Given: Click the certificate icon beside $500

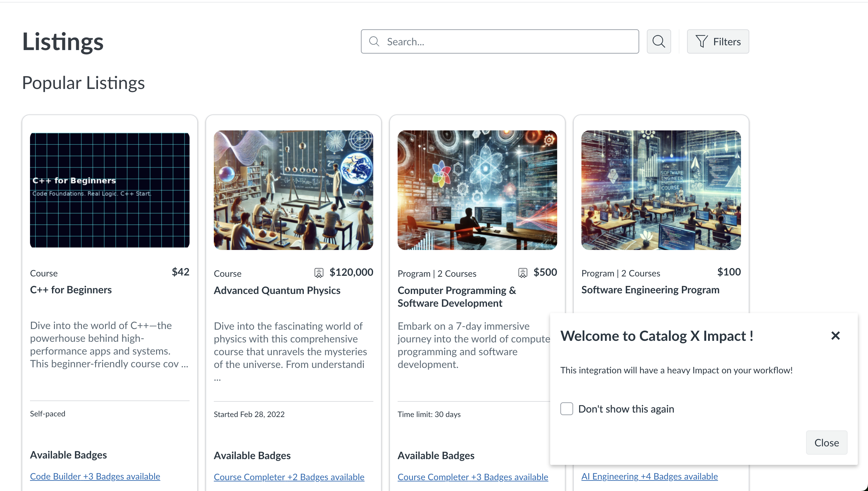Looking at the screenshot, I should [522, 273].
